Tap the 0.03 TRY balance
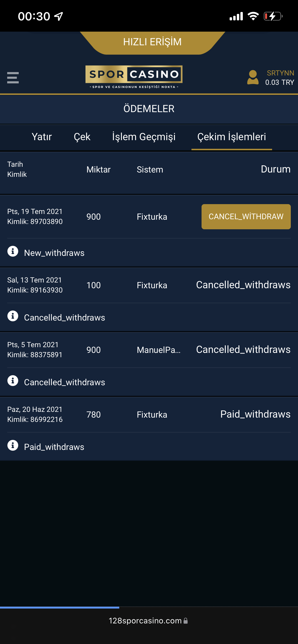Image resolution: width=298 pixels, height=644 pixels. (280, 82)
